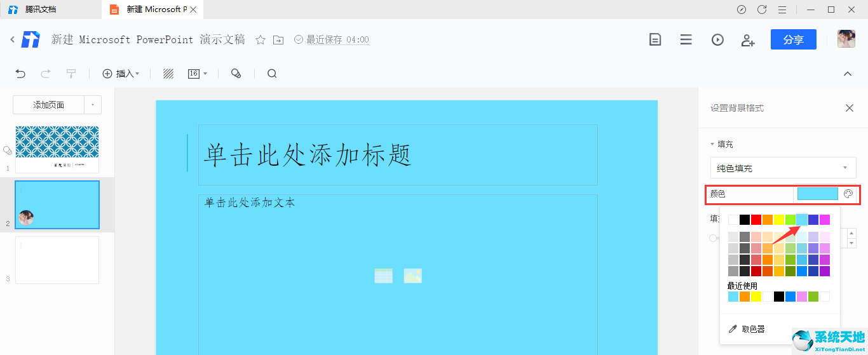This screenshot has width=868, height=355.
Task: Open the three-line hamburger menu
Action: tap(686, 39)
